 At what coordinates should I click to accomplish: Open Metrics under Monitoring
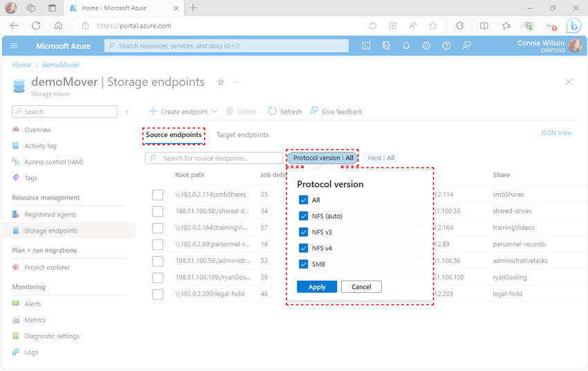point(35,320)
